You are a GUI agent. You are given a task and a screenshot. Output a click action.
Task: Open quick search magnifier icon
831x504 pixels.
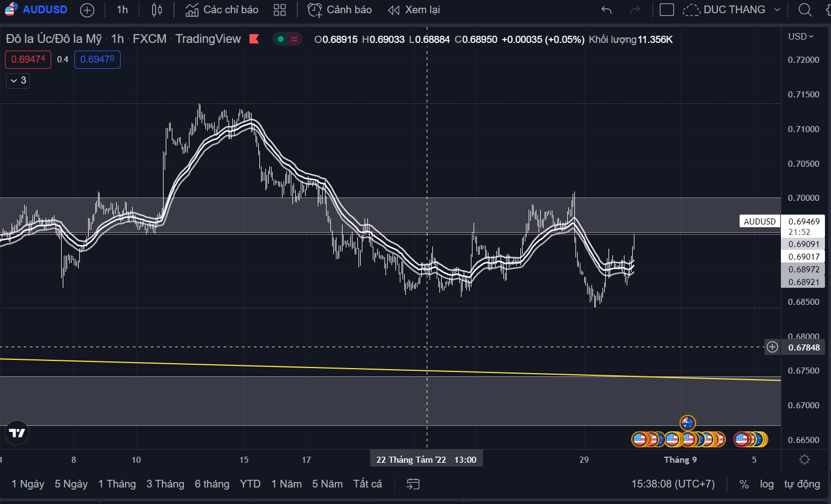805,10
